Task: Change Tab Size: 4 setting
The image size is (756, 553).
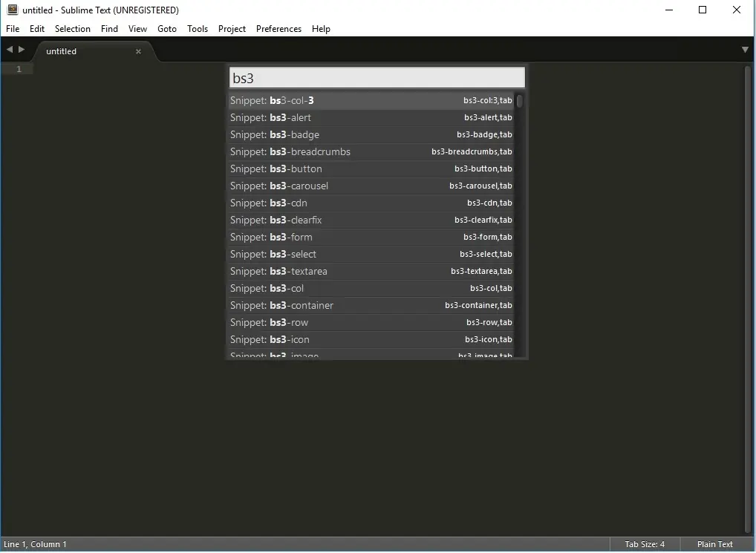Action: (645, 544)
